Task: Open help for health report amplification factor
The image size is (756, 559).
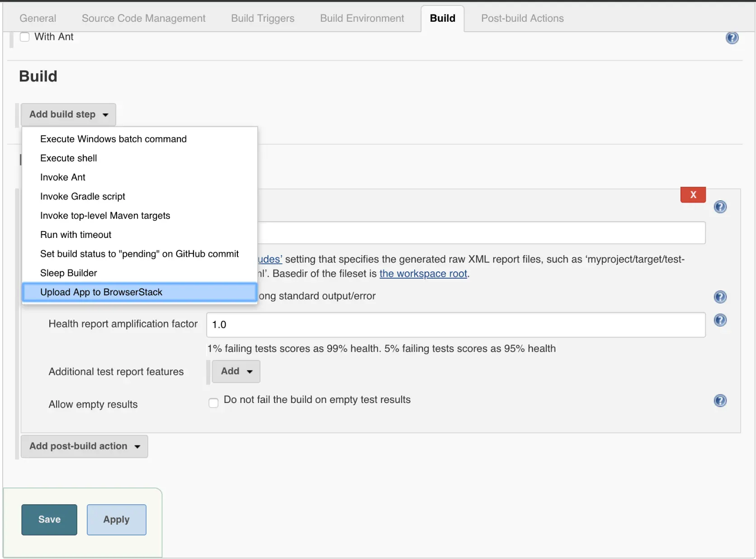Action: click(x=720, y=321)
